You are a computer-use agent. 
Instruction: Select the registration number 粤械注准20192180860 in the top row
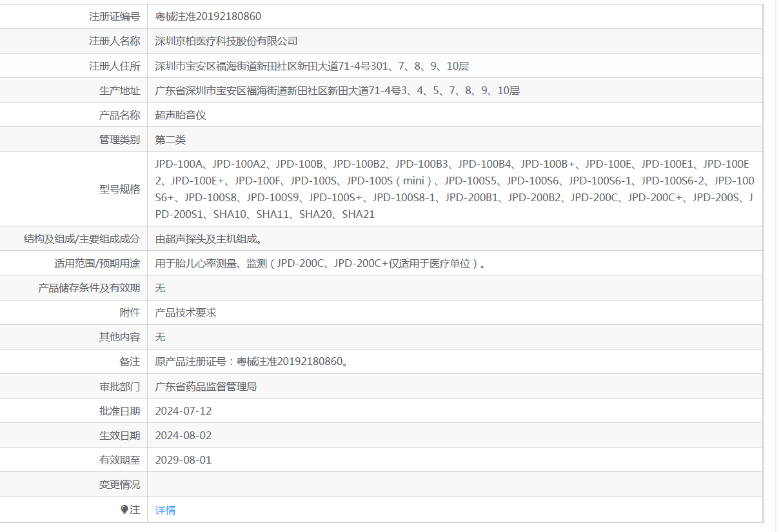coord(208,17)
